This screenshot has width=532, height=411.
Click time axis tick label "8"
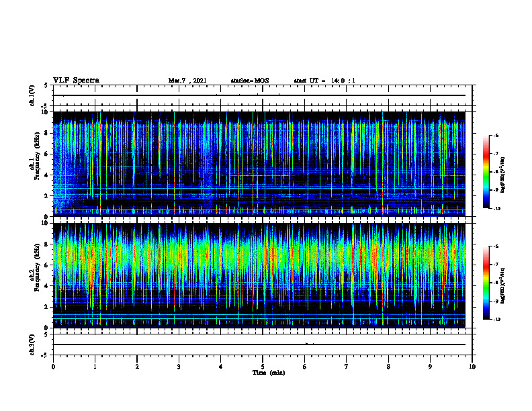point(388,367)
